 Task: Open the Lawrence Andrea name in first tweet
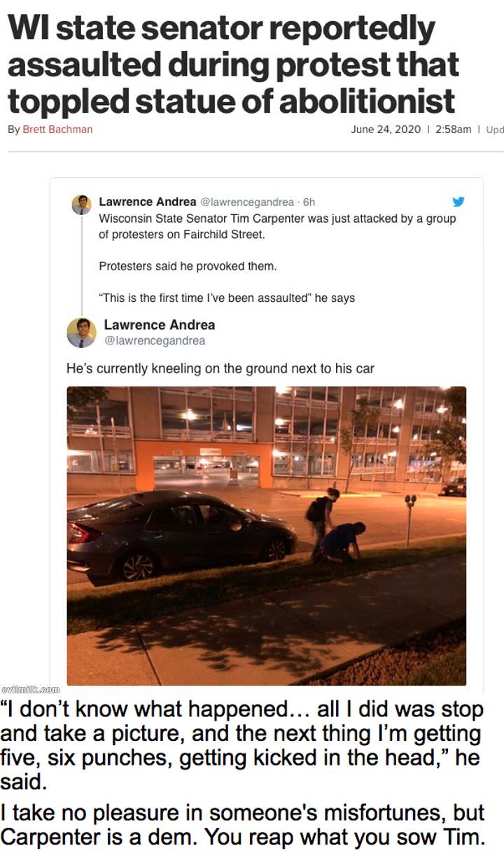click(148, 202)
